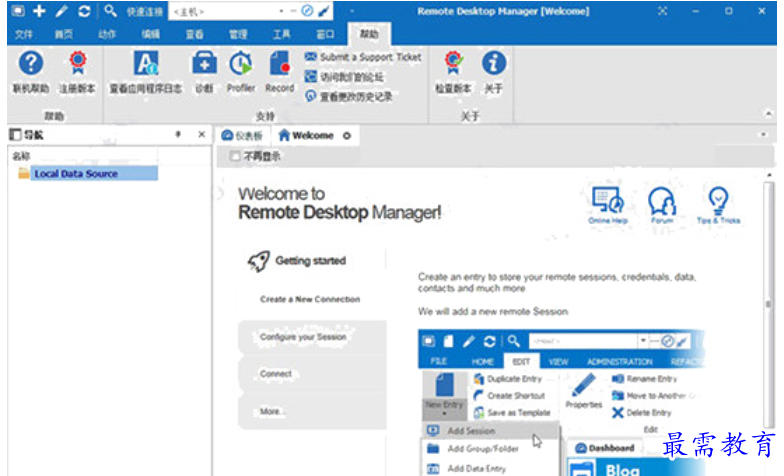Click the 检查版本 check version icon
The image size is (784, 476).
tap(454, 64)
